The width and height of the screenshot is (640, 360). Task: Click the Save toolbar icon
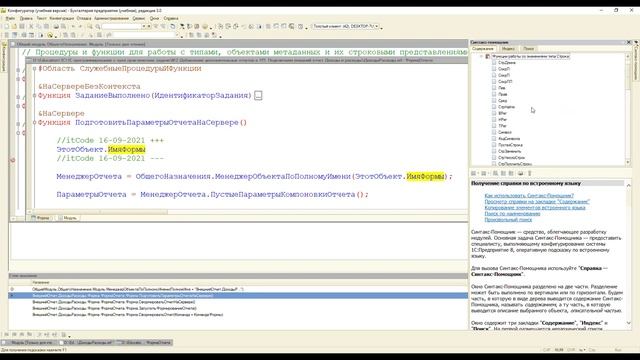pos(22,27)
